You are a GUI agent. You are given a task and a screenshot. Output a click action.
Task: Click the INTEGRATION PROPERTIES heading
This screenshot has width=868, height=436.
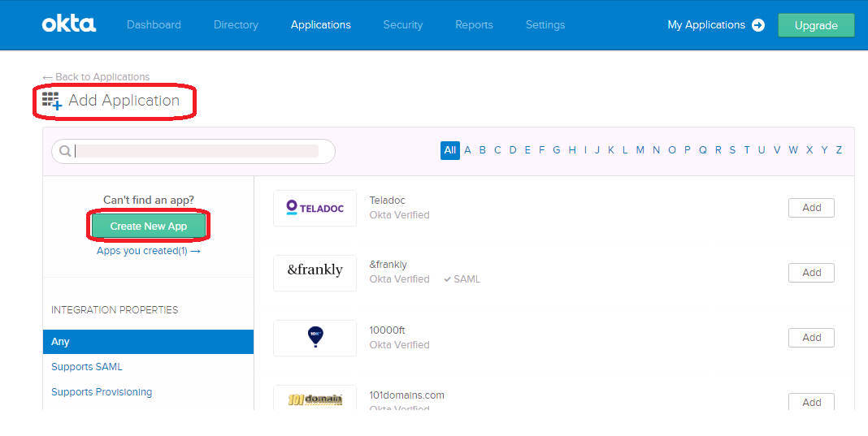pos(115,310)
